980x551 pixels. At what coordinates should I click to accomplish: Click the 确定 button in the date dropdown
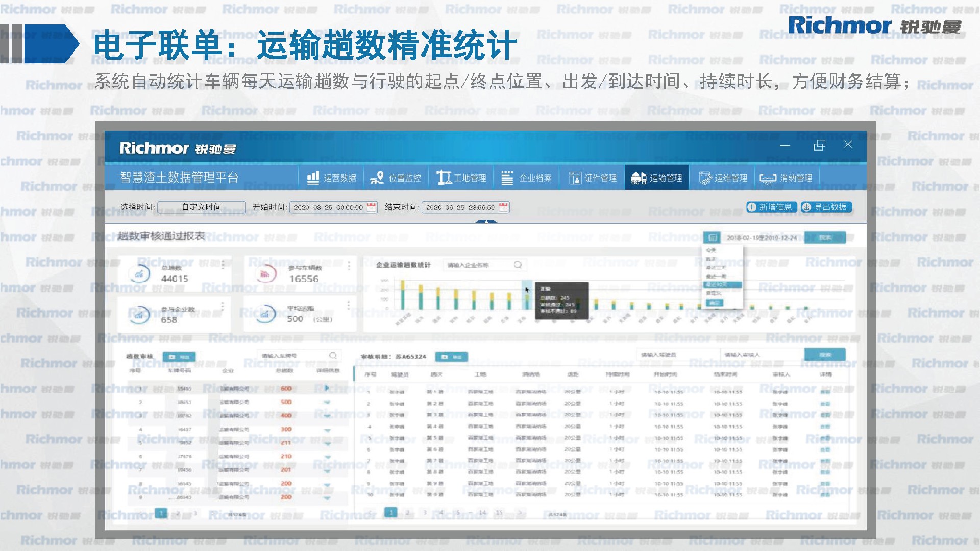click(714, 303)
